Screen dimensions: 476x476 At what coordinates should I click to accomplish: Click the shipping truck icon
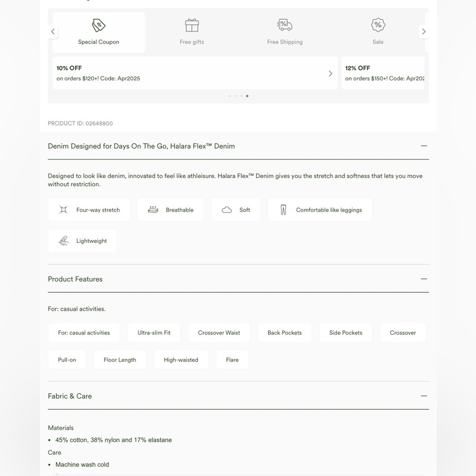[285, 25]
